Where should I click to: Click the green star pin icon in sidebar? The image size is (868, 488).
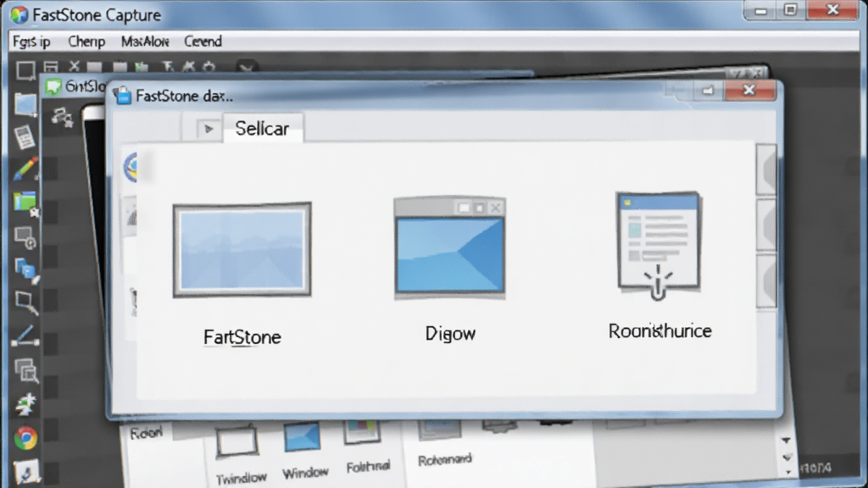pos(25,404)
